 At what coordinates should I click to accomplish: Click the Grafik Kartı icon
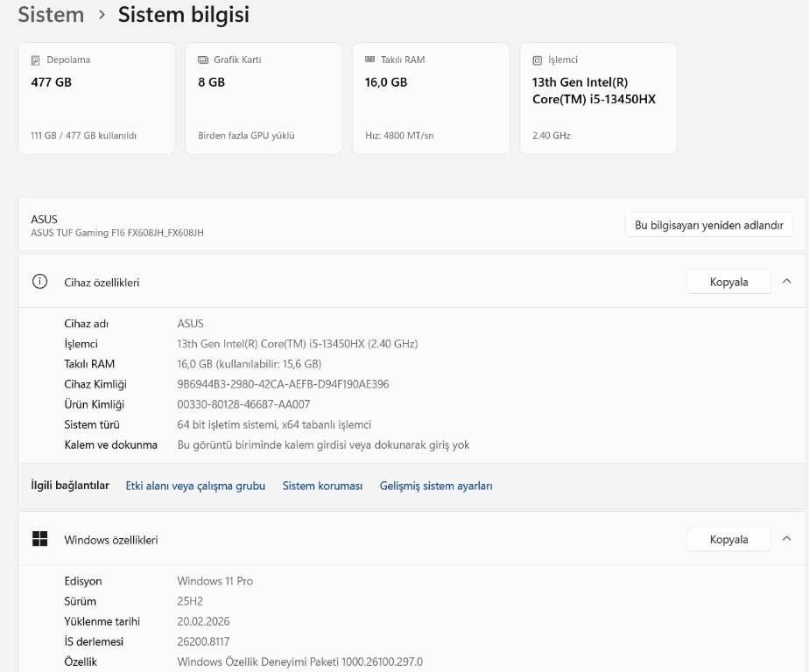203,60
